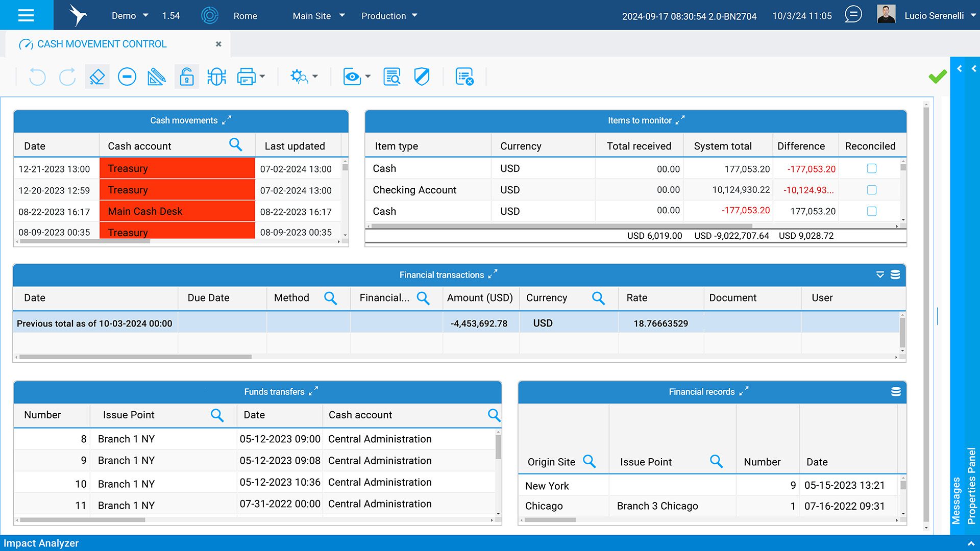980x551 pixels.
Task: Open the chat messages icon in header
Action: [853, 15]
